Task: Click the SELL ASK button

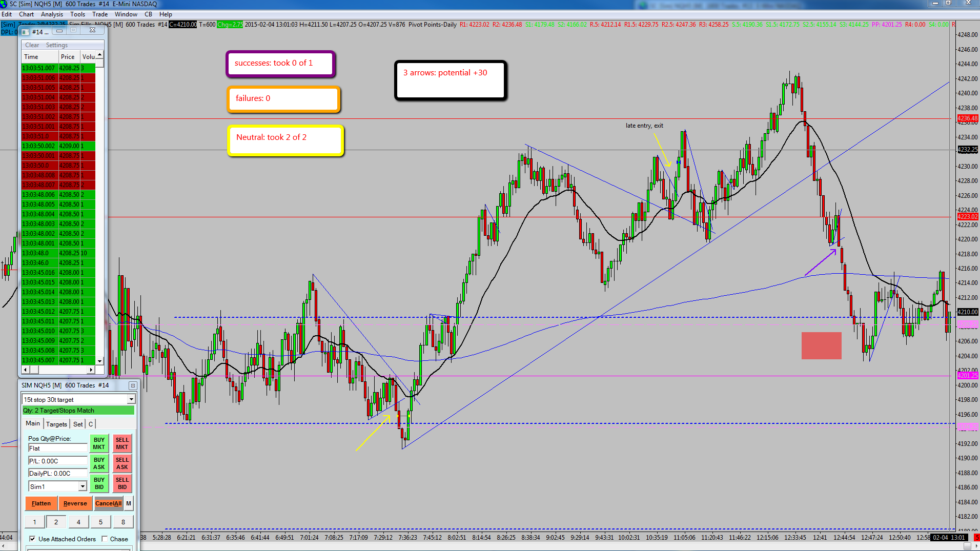Action: [x=122, y=463]
